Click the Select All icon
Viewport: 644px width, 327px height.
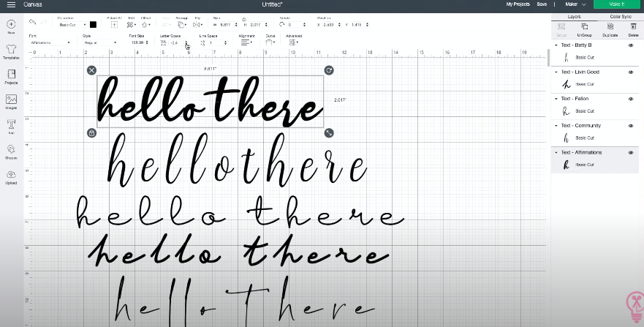click(x=115, y=25)
